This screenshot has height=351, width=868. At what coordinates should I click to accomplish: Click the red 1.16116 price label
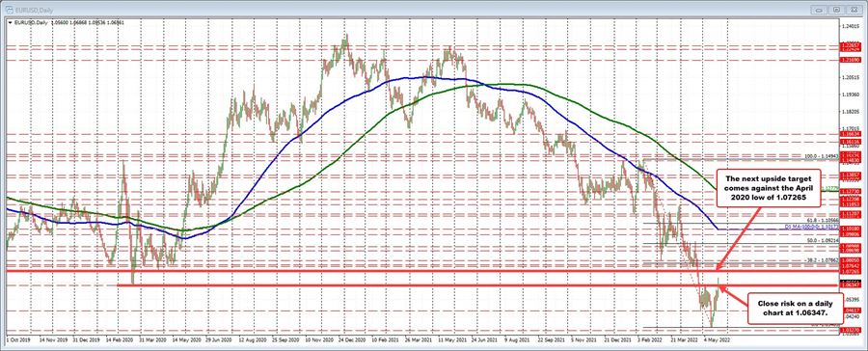click(852, 143)
